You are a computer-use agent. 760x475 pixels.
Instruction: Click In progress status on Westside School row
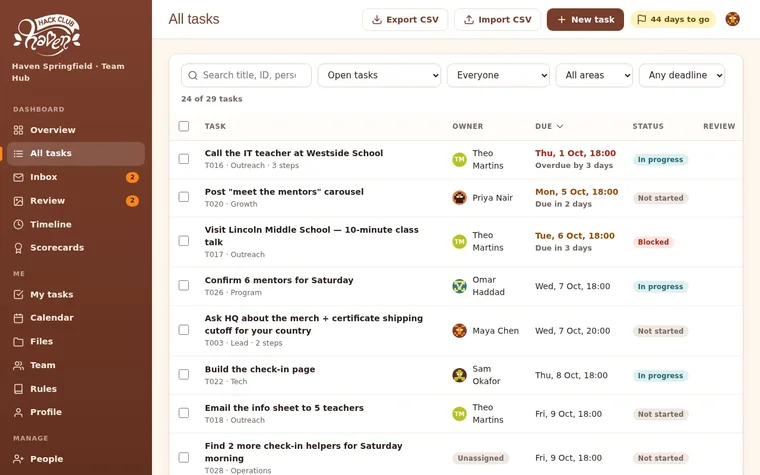tap(660, 159)
